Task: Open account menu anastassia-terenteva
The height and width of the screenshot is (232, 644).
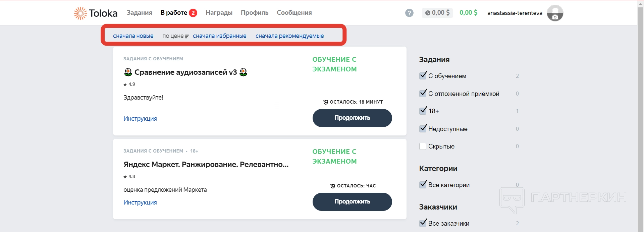Action: tap(515, 13)
